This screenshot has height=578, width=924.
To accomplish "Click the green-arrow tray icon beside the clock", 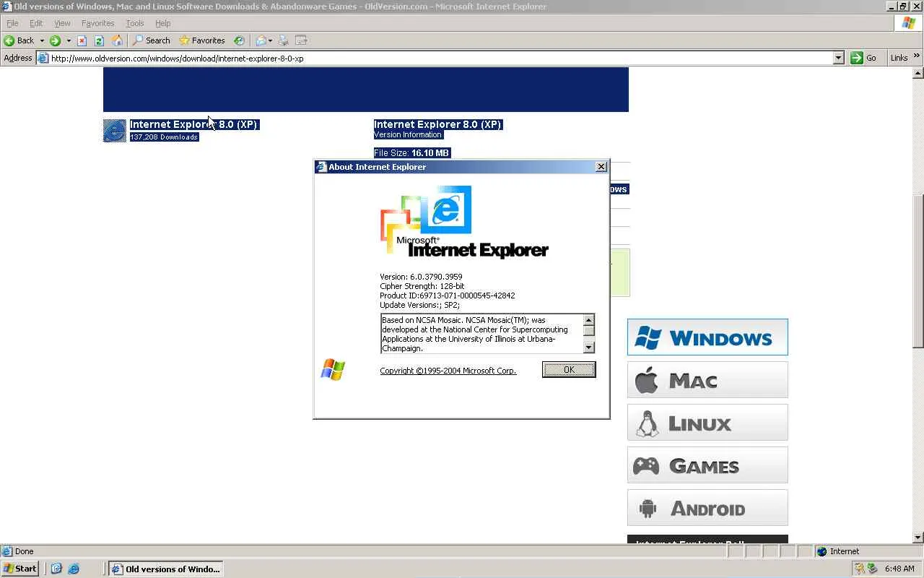I will coord(872,569).
